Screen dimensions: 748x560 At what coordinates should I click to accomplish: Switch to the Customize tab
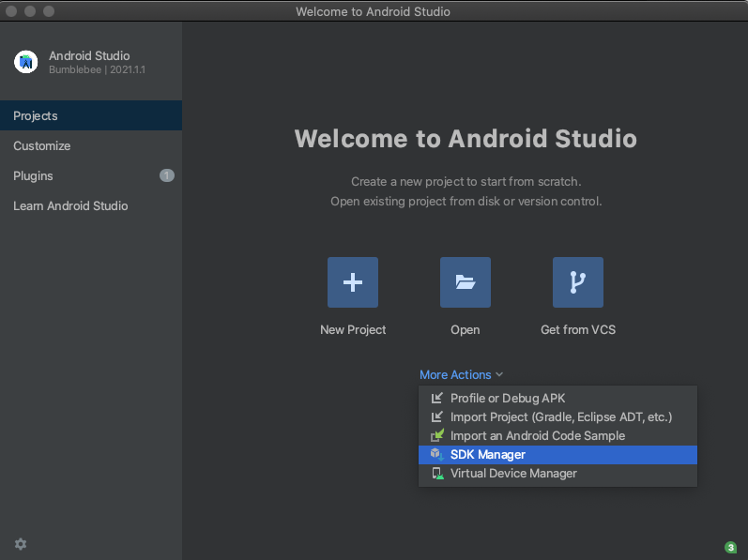[x=91, y=145]
